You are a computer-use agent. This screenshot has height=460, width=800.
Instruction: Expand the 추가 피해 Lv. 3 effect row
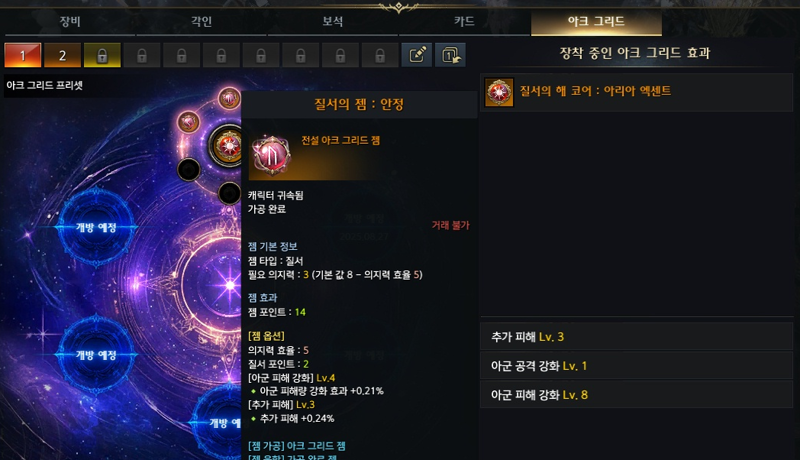[x=636, y=337]
